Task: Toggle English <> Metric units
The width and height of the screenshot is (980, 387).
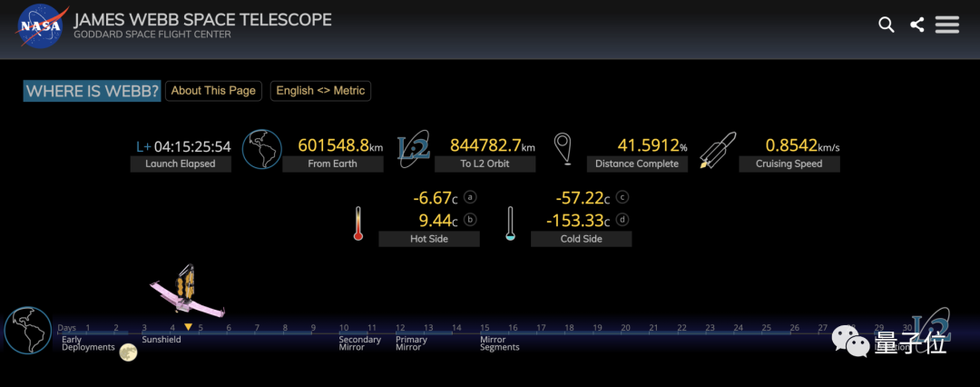Action: point(320,91)
